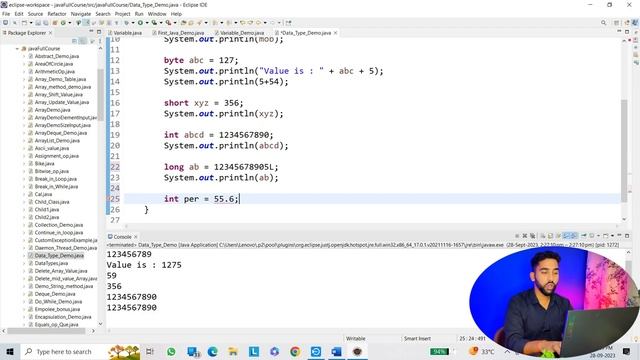Click Collapse All in Package Explorer
Image resolution: width=640 pixels, height=360 pixels.
75,41
